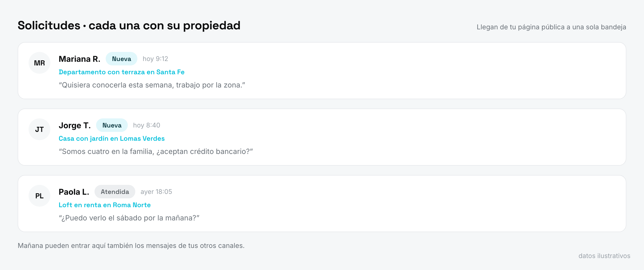Open Jorge's message about crédito bancario
Screen dimensions: 644x270
click(x=156, y=152)
